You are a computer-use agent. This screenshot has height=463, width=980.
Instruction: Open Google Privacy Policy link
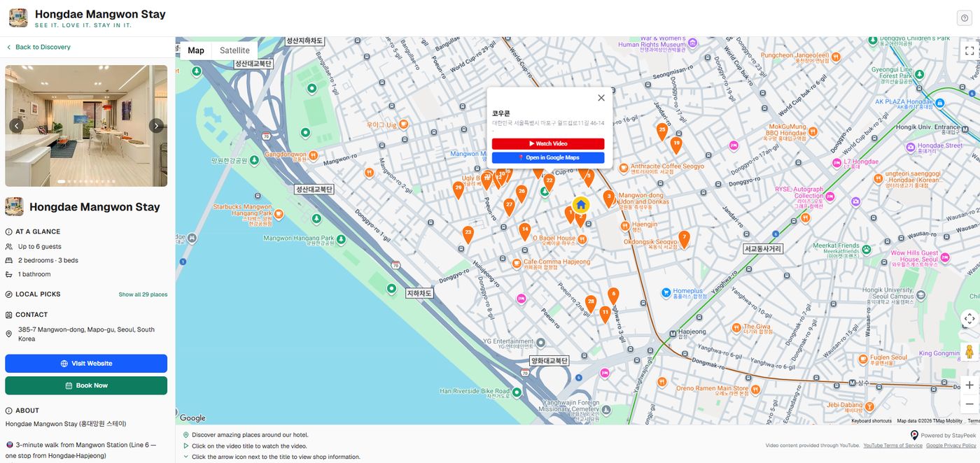tap(952, 446)
